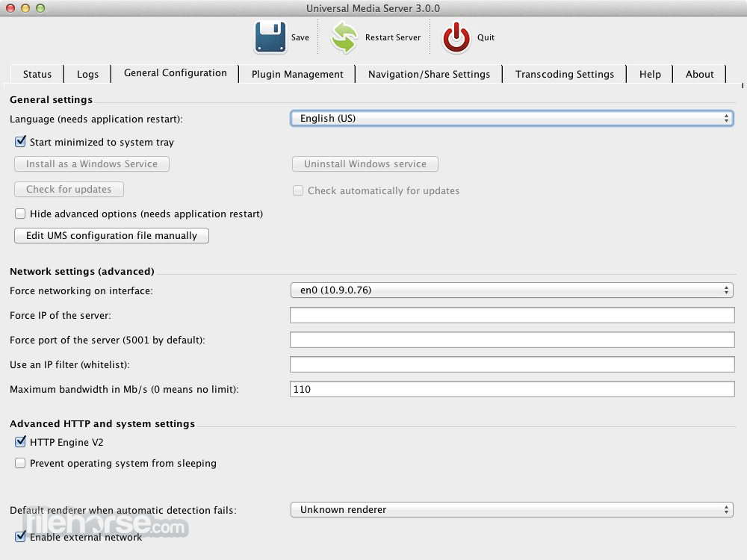Click the Save label in toolbar

300,37
